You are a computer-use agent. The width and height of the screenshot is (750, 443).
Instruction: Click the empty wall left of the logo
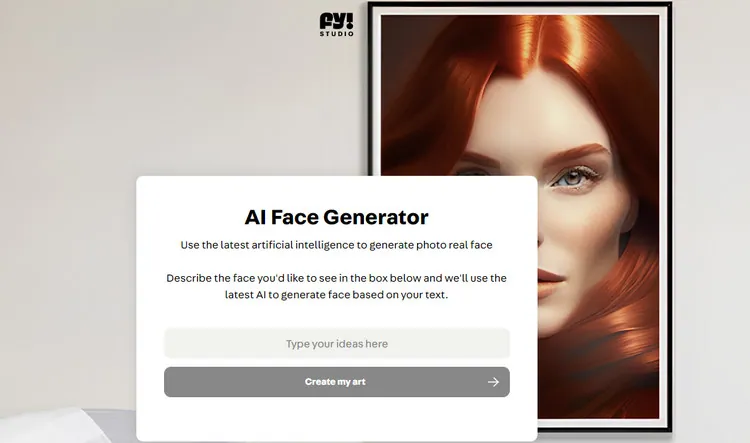pos(158,72)
